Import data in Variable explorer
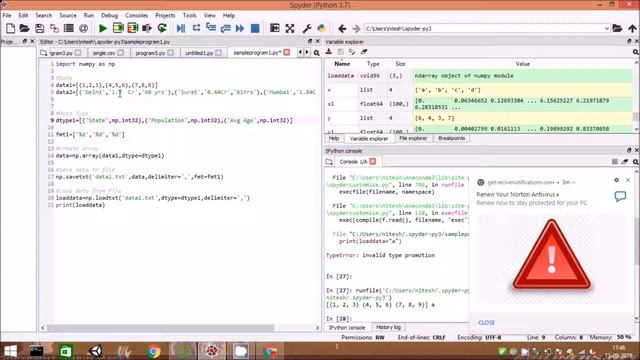This screenshot has height=360, width=640. coord(329,52)
